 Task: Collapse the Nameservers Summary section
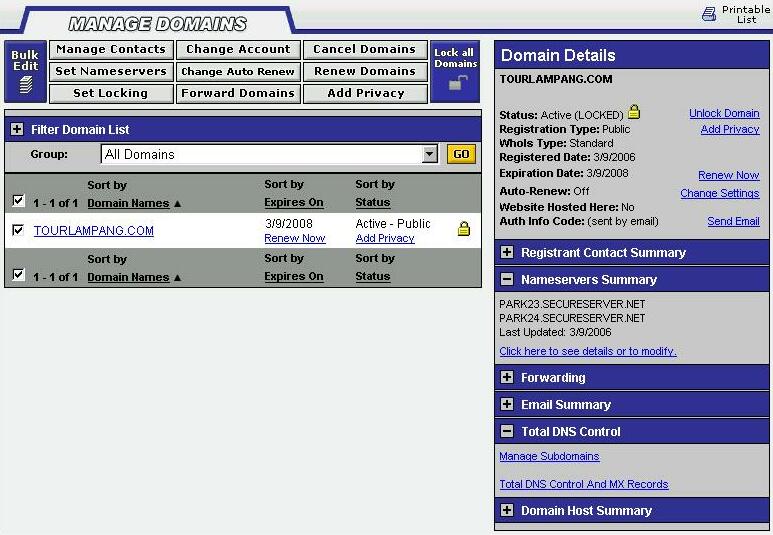point(507,279)
